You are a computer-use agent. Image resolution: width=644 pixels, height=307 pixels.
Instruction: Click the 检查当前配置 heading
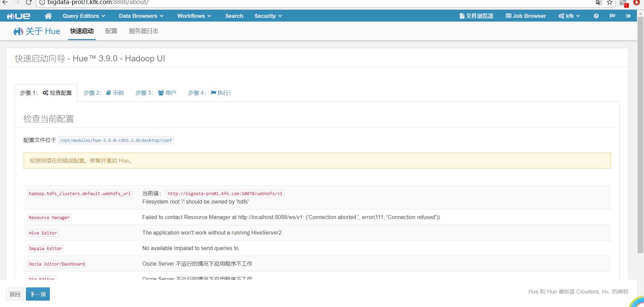click(x=49, y=119)
